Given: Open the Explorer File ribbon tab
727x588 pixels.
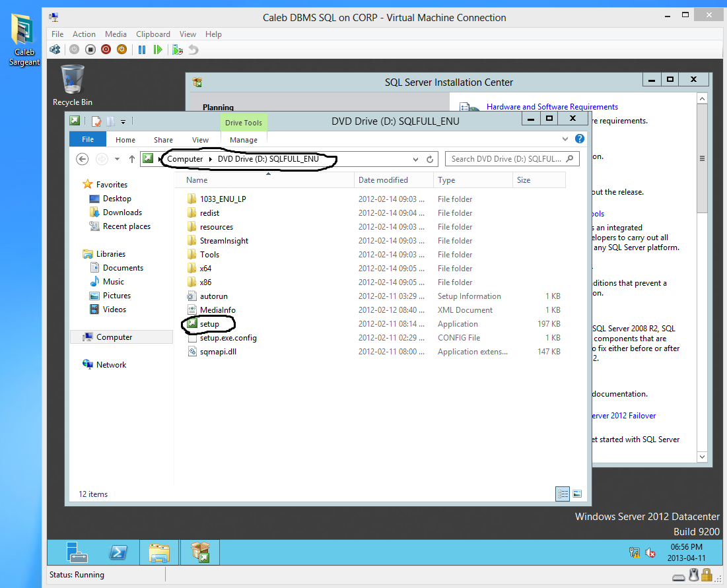Looking at the screenshot, I should pyautogui.click(x=88, y=139).
